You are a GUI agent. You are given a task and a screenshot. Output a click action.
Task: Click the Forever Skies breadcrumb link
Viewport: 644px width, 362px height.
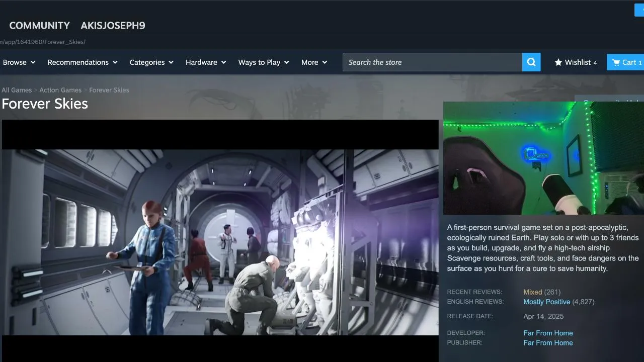coord(109,90)
